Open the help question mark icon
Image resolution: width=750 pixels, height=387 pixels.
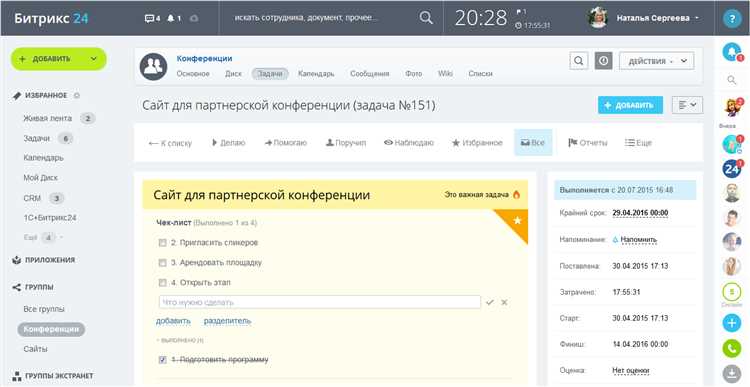tap(731, 19)
